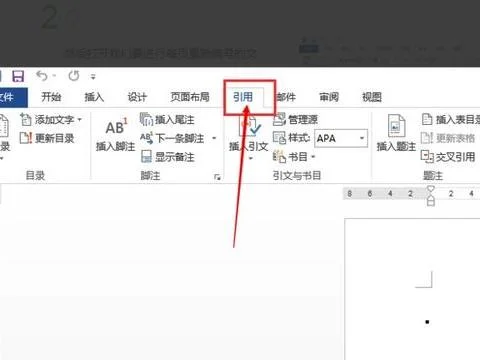Click the 下一条脚注 icon
Viewport: 480px width, 360px height.
146,138
